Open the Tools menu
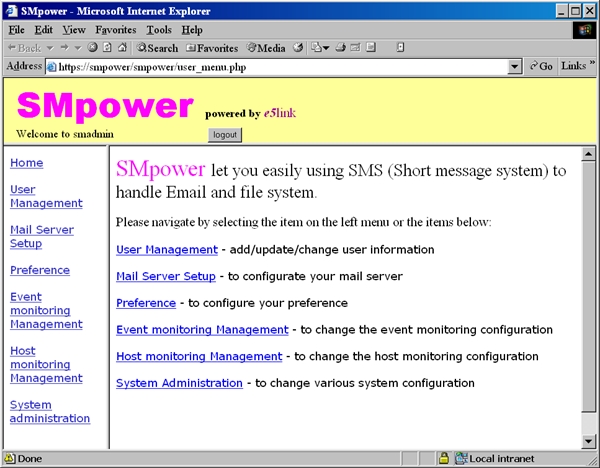 [160, 30]
